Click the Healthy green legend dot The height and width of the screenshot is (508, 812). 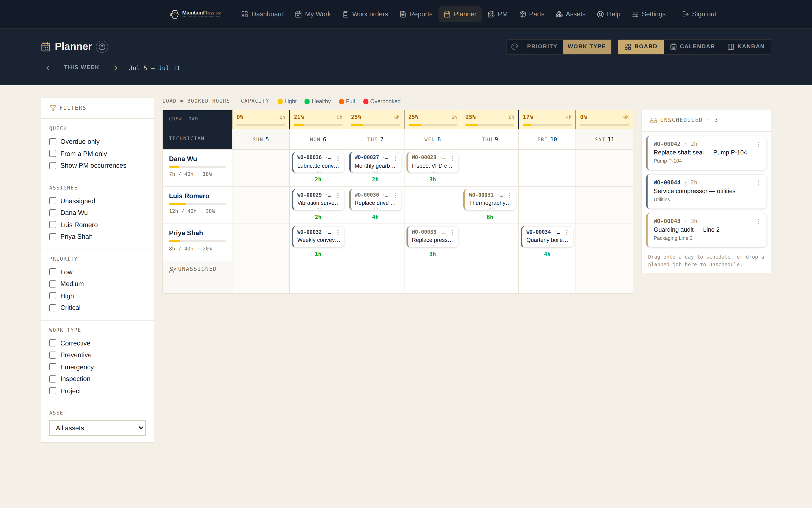point(307,101)
